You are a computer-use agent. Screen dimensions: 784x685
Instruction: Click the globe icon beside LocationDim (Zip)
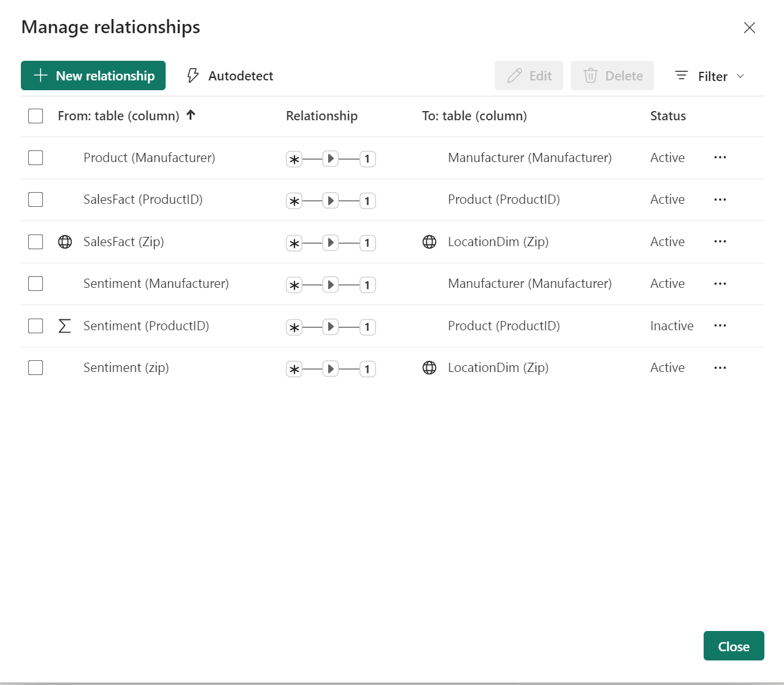click(x=429, y=242)
